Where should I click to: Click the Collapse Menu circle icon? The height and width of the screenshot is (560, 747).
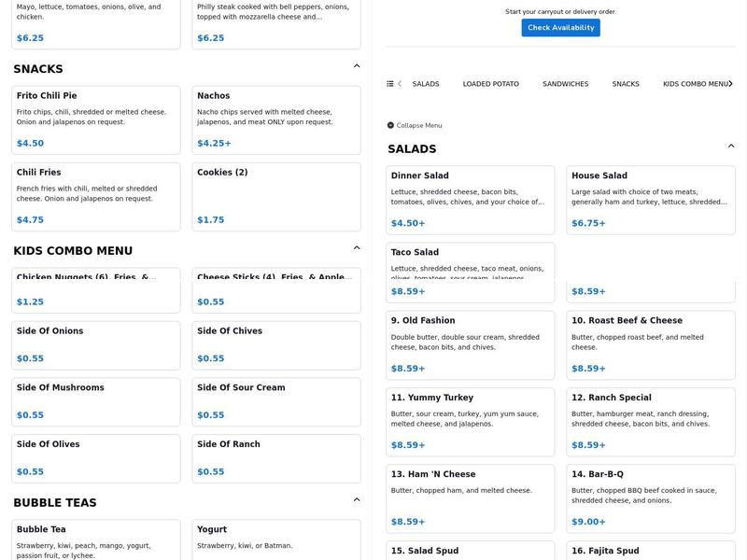point(390,125)
